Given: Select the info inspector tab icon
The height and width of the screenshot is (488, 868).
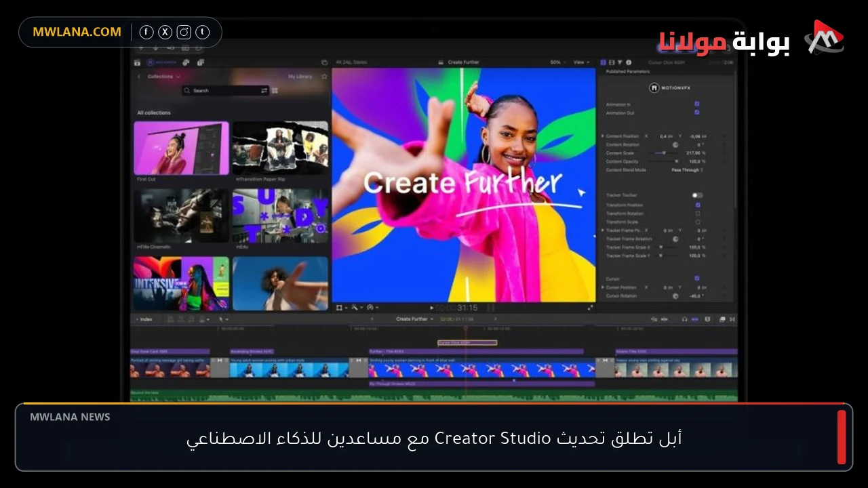Looking at the screenshot, I should click(x=629, y=62).
